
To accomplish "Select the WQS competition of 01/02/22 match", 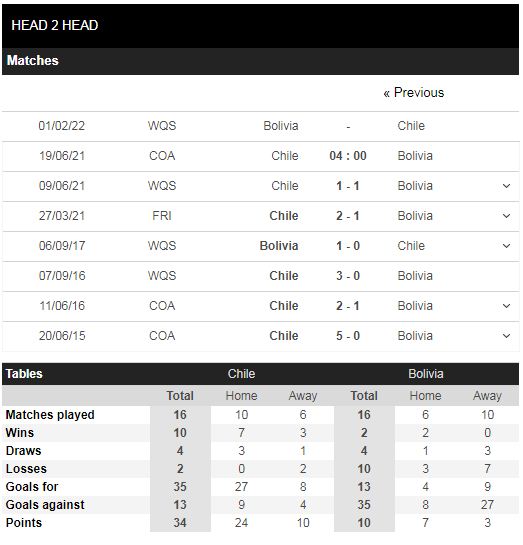I will point(162,125).
